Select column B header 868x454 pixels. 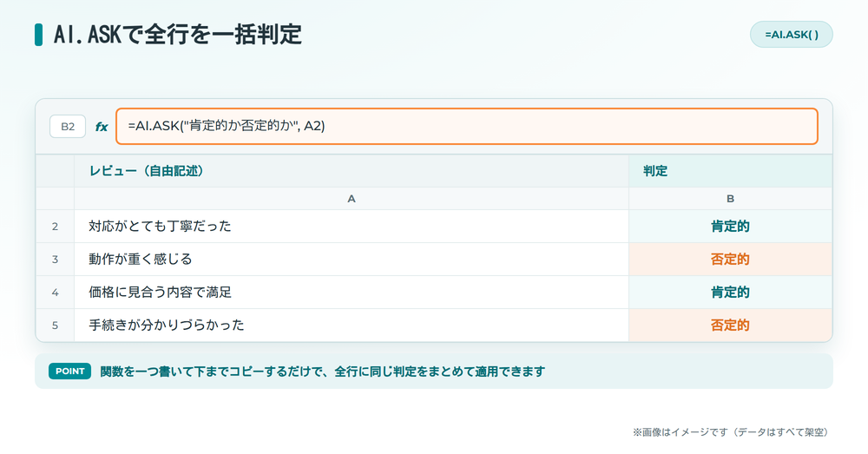pyautogui.click(x=730, y=199)
